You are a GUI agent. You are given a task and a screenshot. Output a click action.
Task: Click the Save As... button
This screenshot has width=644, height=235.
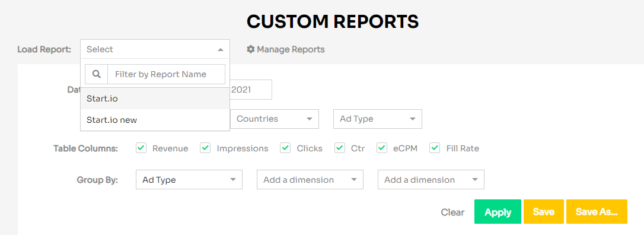[x=597, y=212]
